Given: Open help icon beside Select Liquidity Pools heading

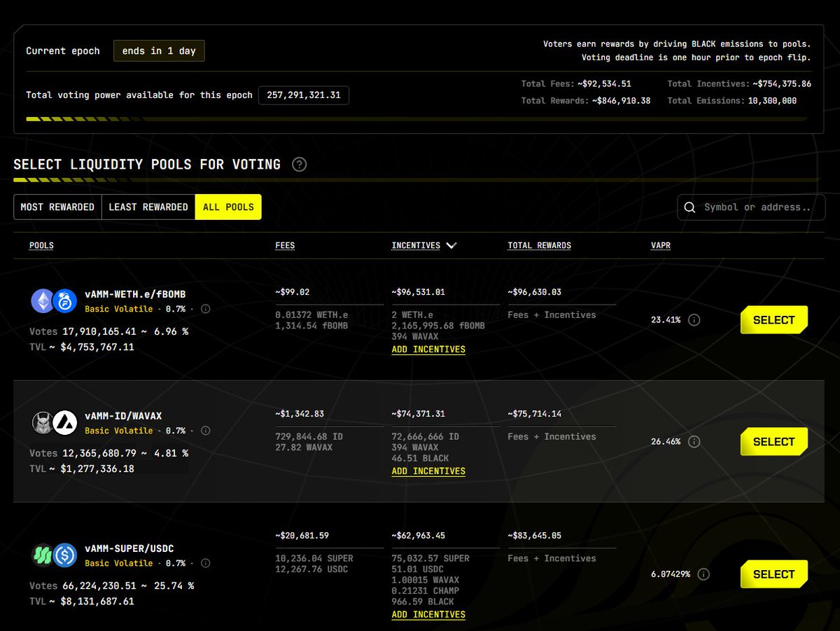Looking at the screenshot, I should tap(299, 165).
